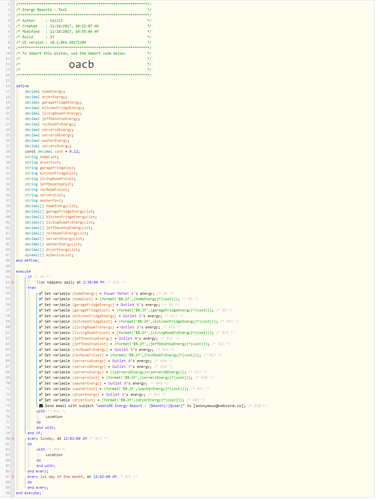Open 'Set variable {recRoomTvCost}' statement
This screenshot has width=377, height=500.
click(x=120, y=356)
